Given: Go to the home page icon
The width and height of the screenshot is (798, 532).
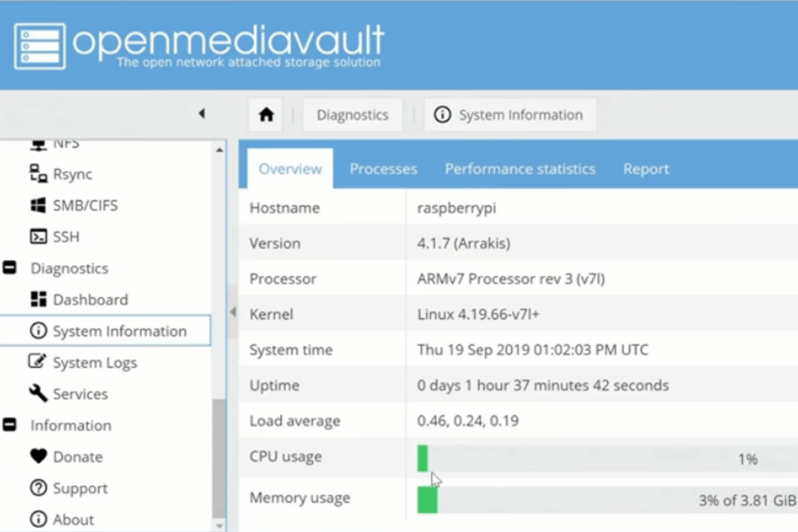Looking at the screenshot, I should (x=266, y=115).
